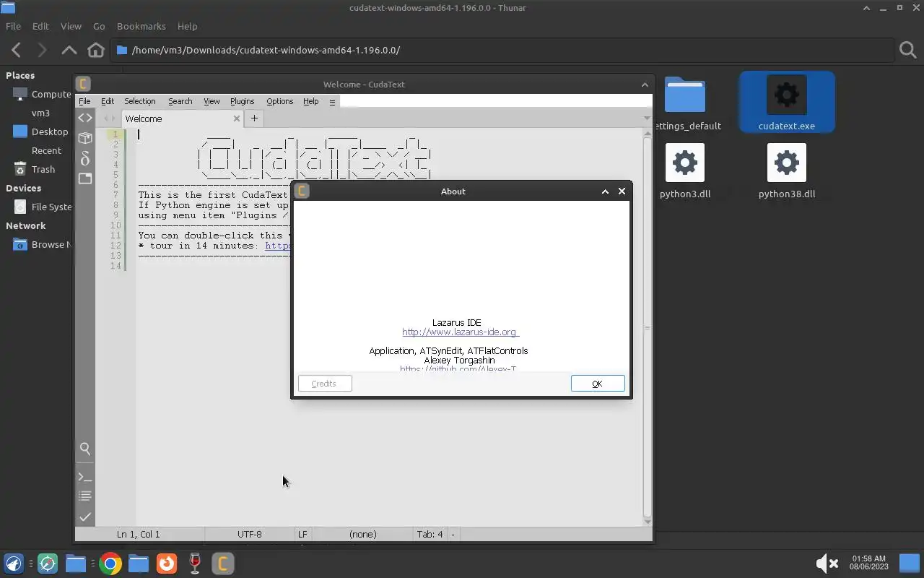Show the Console panel in CudaText sidebar
The height and width of the screenshot is (578, 924).
tap(85, 477)
